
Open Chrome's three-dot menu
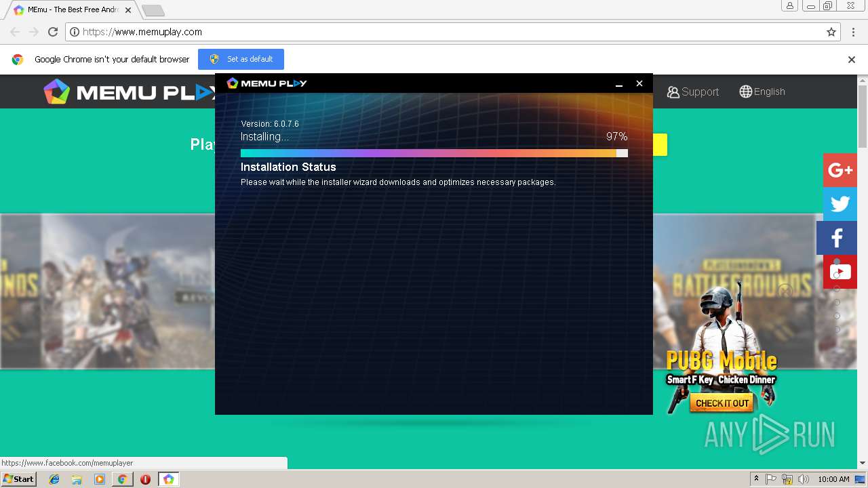pos(853,32)
